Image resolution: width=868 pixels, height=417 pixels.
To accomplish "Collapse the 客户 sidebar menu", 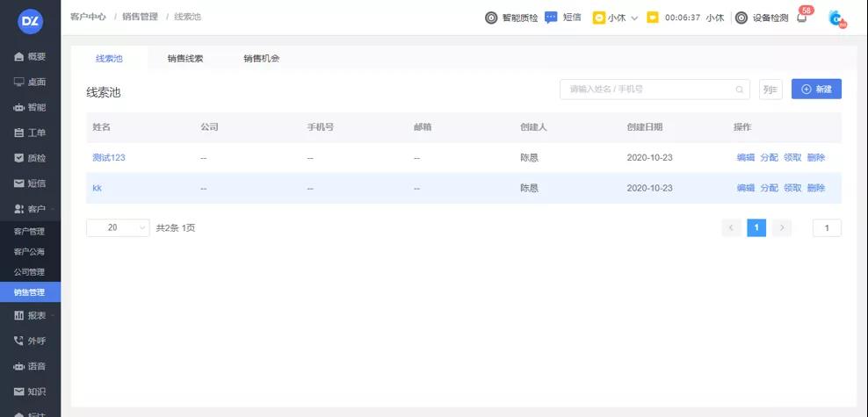I will point(30,209).
